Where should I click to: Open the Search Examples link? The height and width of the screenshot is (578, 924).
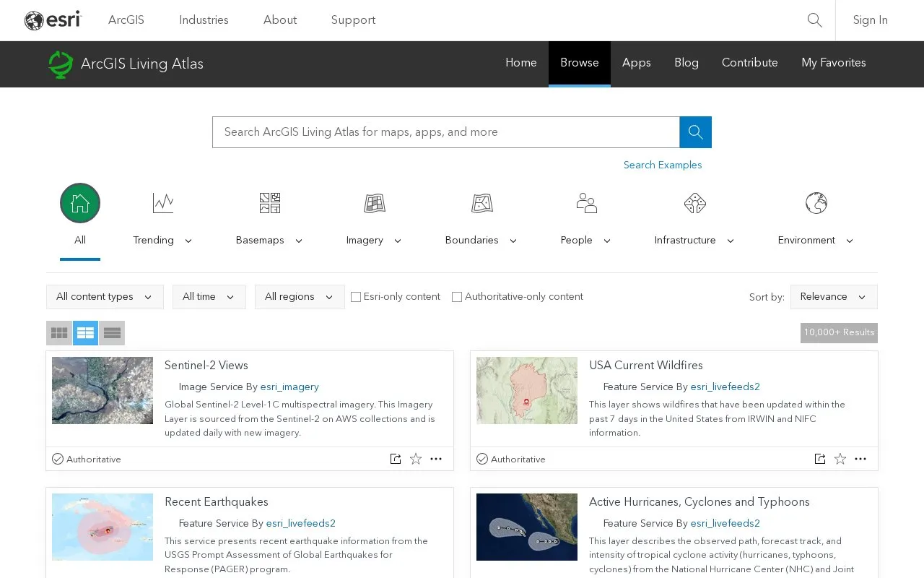[x=663, y=165]
